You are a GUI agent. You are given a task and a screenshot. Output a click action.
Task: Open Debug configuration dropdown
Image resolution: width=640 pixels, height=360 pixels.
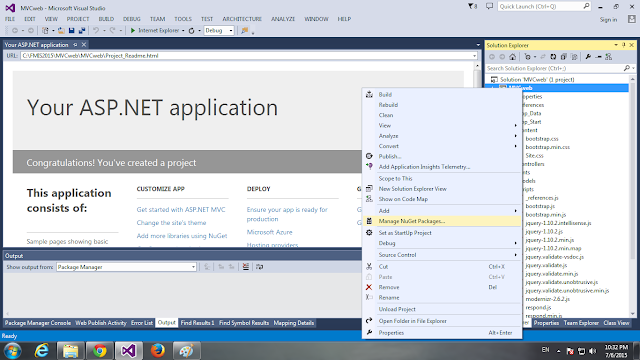click(x=231, y=31)
